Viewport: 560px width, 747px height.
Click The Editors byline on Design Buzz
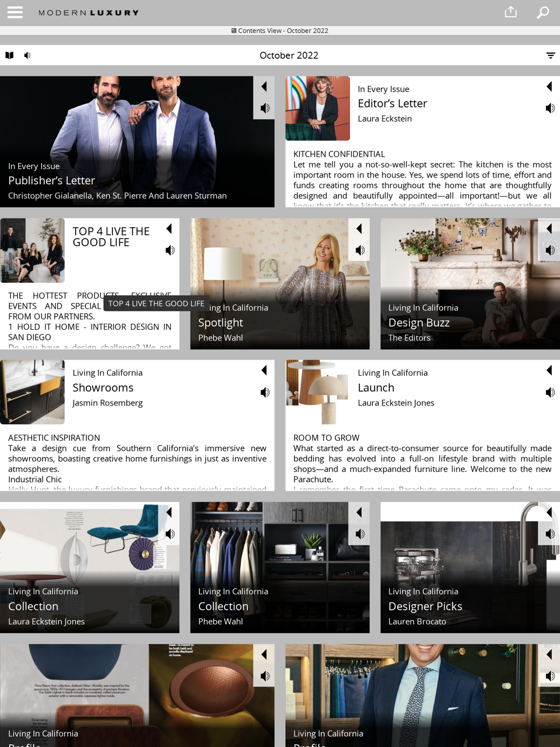tap(409, 338)
